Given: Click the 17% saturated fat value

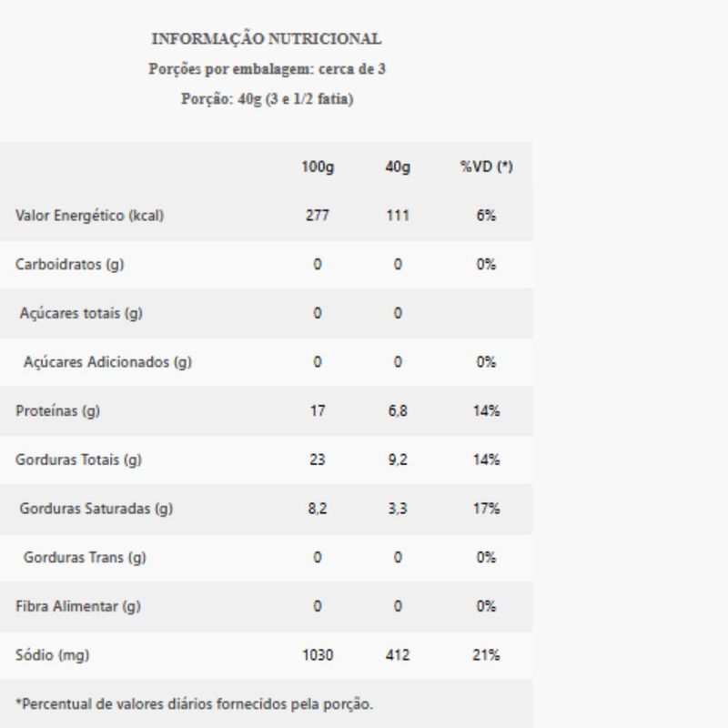Looking at the screenshot, I should (x=486, y=509).
